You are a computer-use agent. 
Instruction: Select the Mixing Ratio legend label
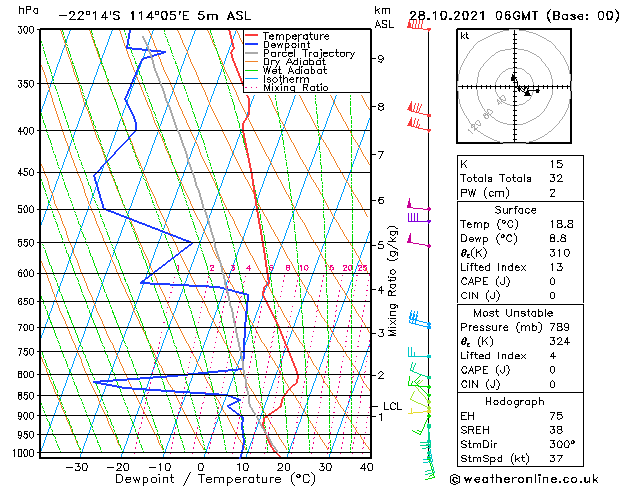(x=296, y=87)
